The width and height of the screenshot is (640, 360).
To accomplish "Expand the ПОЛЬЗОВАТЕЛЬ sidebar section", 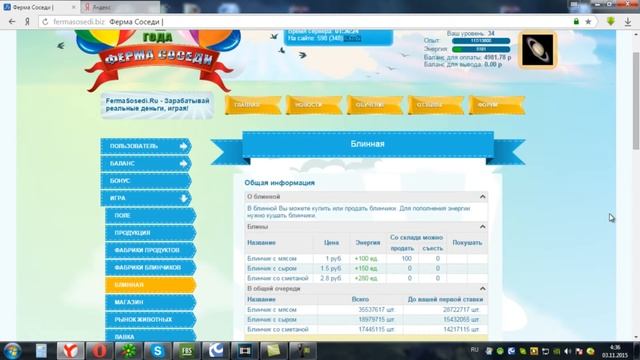I will (146, 146).
